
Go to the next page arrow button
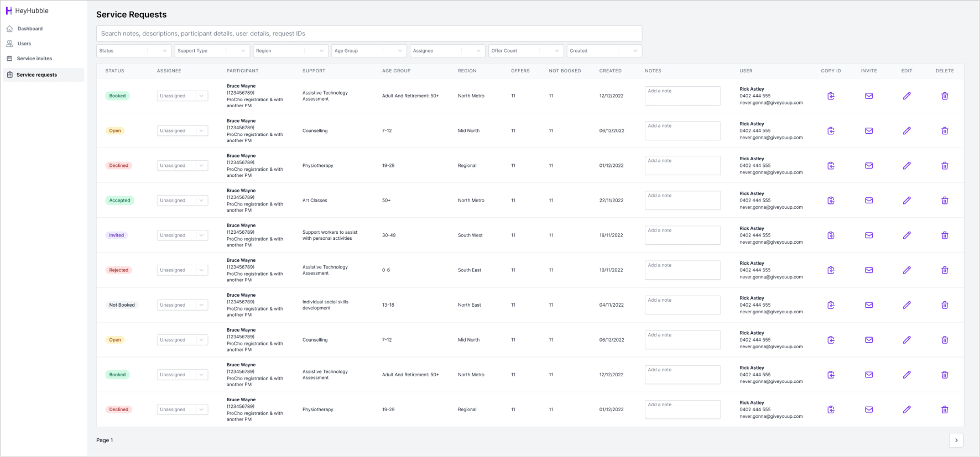click(x=956, y=440)
